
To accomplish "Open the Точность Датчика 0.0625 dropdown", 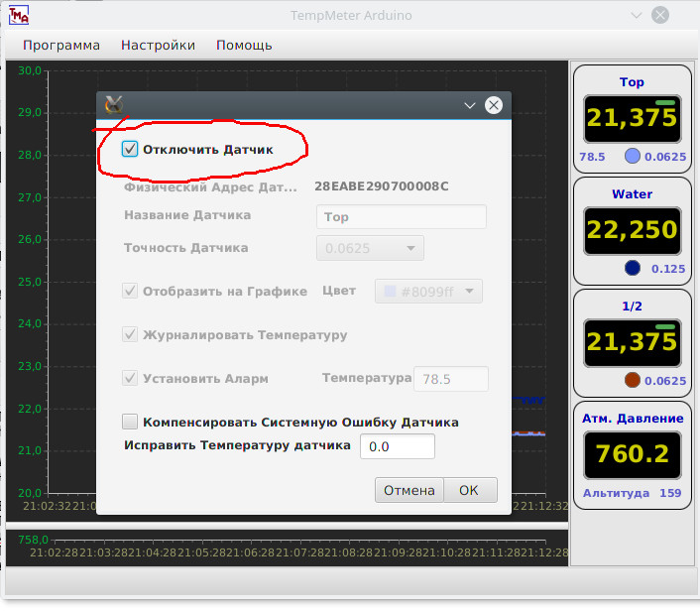I will [370, 248].
